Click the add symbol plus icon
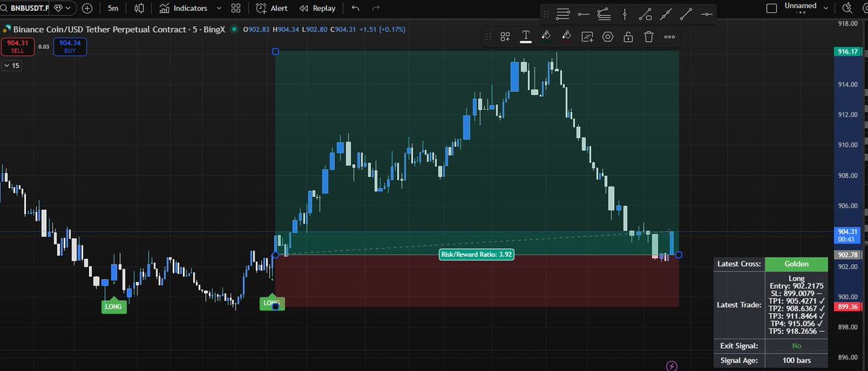 tap(88, 8)
